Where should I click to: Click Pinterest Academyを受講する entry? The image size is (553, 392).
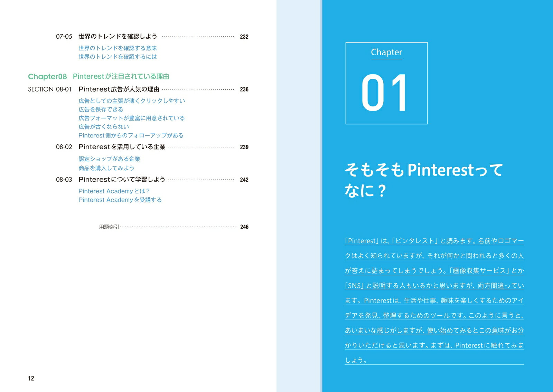(x=120, y=200)
